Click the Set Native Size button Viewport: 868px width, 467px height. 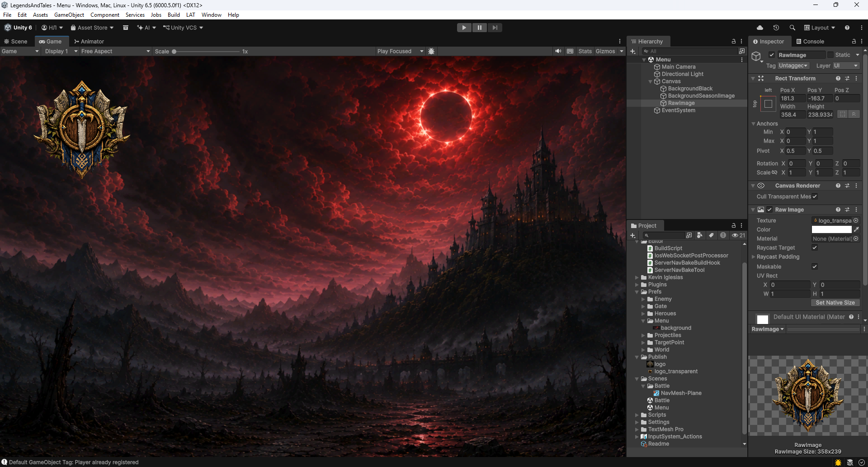pyautogui.click(x=835, y=303)
